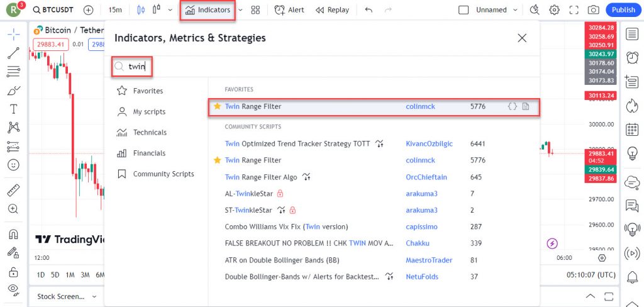644x307 pixels.
Task: Open script description page icon
Action: [x=525, y=106]
